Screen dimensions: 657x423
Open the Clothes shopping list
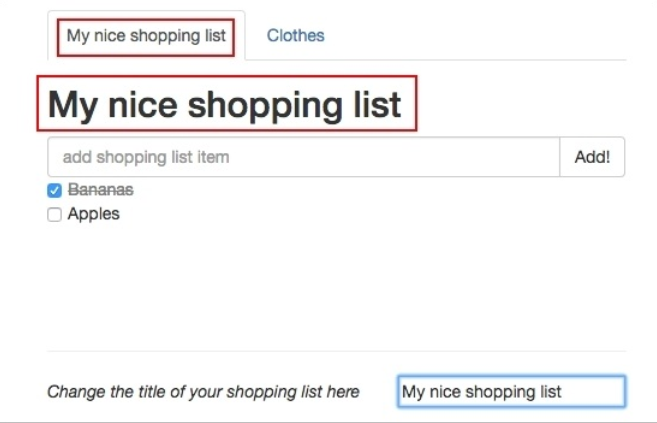point(295,36)
